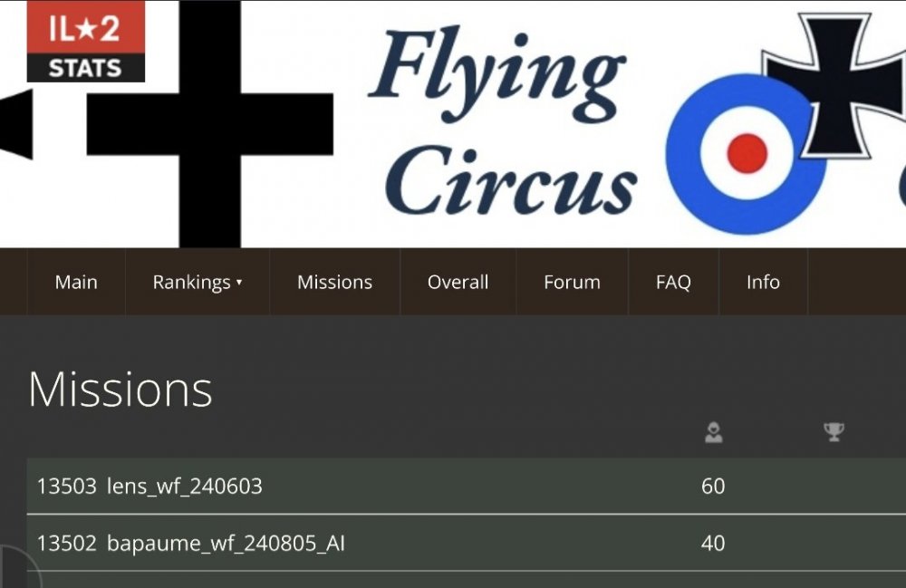Open the Overall stats page
The image size is (906, 588).
(458, 283)
